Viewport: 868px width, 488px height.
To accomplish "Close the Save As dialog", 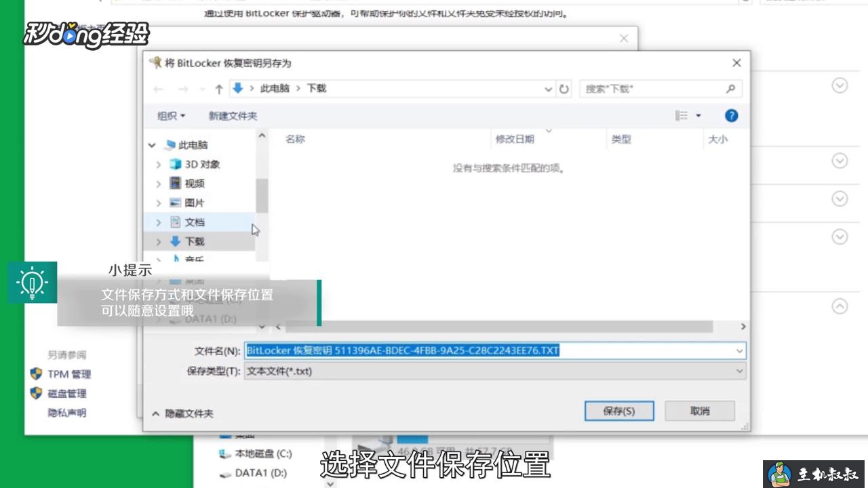I will pos(736,63).
